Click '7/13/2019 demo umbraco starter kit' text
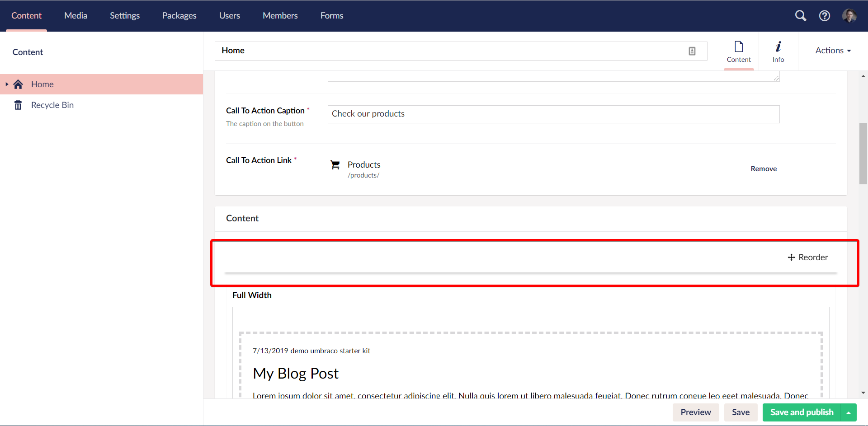 [311, 351]
